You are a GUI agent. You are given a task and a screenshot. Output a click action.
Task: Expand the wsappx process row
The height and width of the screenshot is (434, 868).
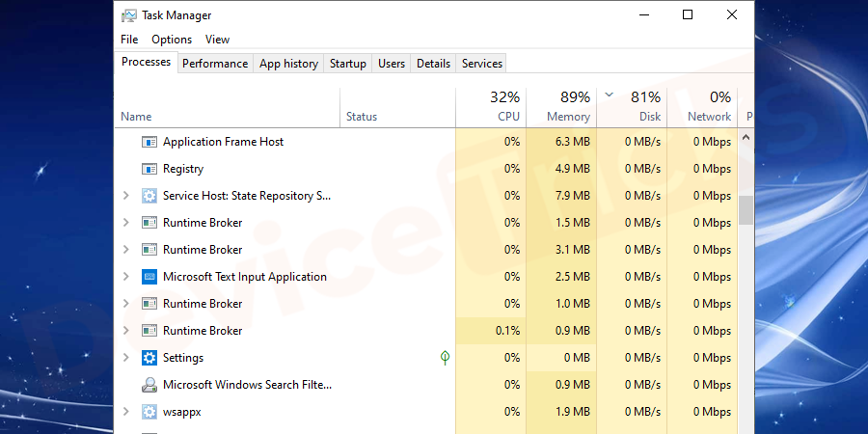tap(125, 412)
